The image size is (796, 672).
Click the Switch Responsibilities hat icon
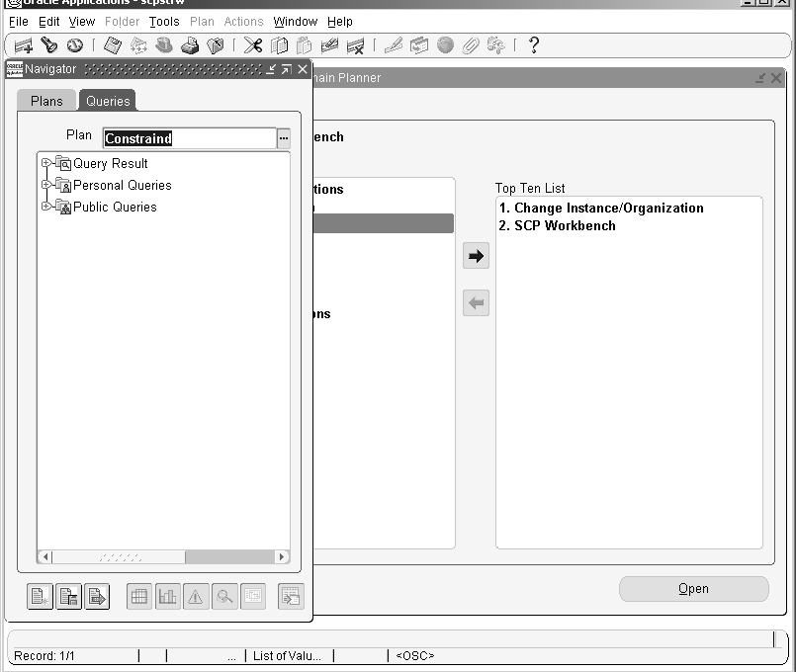tap(164, 45)
